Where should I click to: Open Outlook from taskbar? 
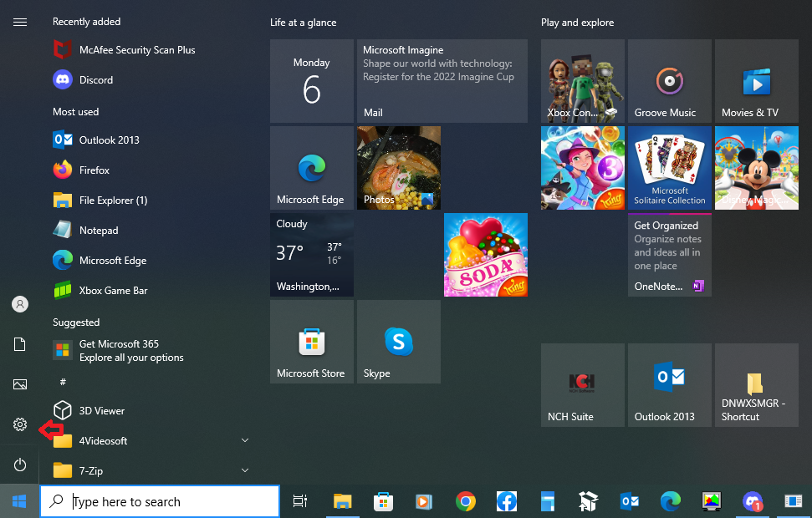point(629,501)
